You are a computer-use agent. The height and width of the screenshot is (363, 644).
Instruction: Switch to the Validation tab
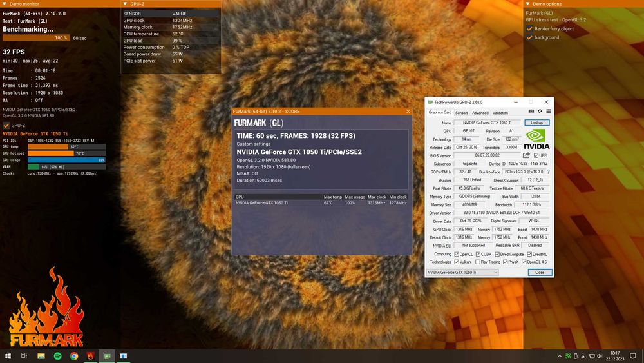500,113
